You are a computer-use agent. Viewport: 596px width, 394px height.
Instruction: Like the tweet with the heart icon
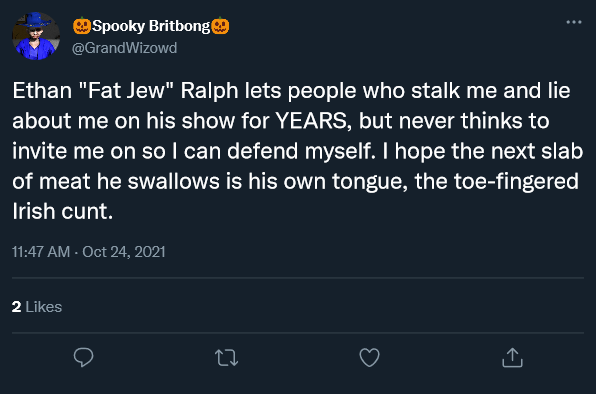pos(369,358)
